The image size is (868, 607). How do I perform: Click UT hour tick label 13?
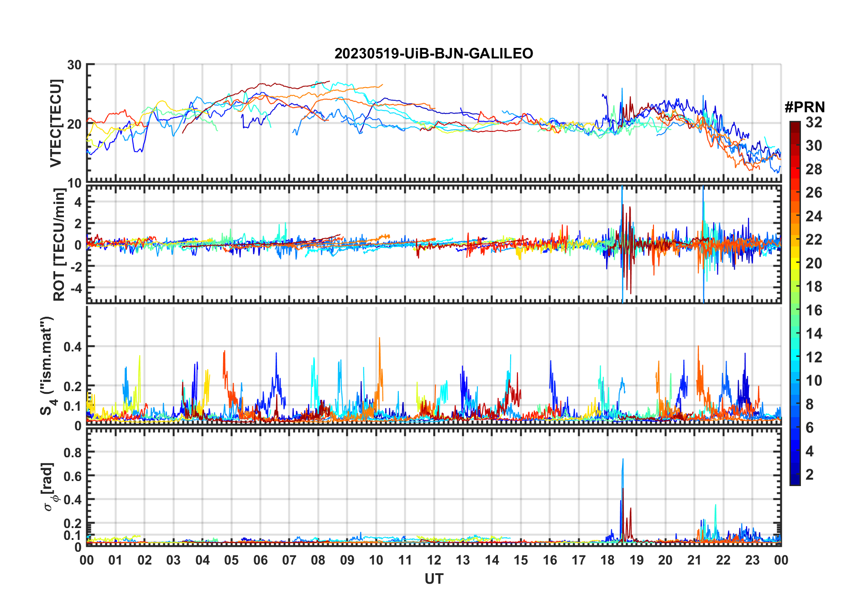coord(463,560)
